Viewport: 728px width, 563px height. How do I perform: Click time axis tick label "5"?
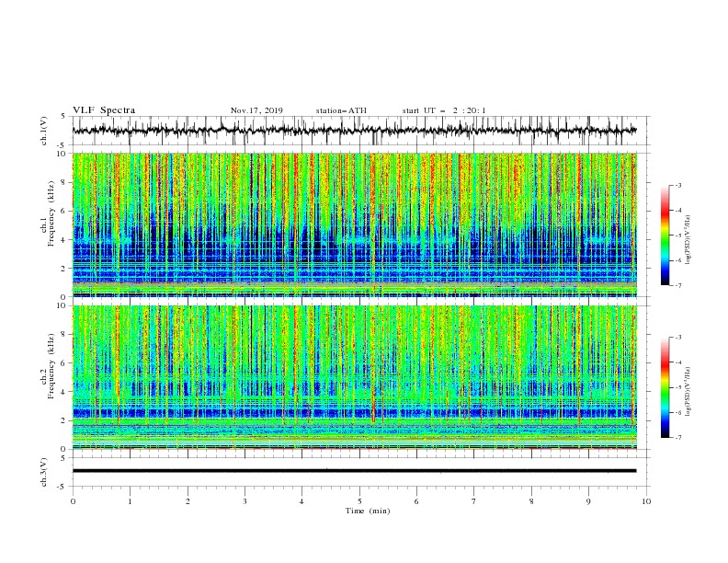tap(359, 501)
